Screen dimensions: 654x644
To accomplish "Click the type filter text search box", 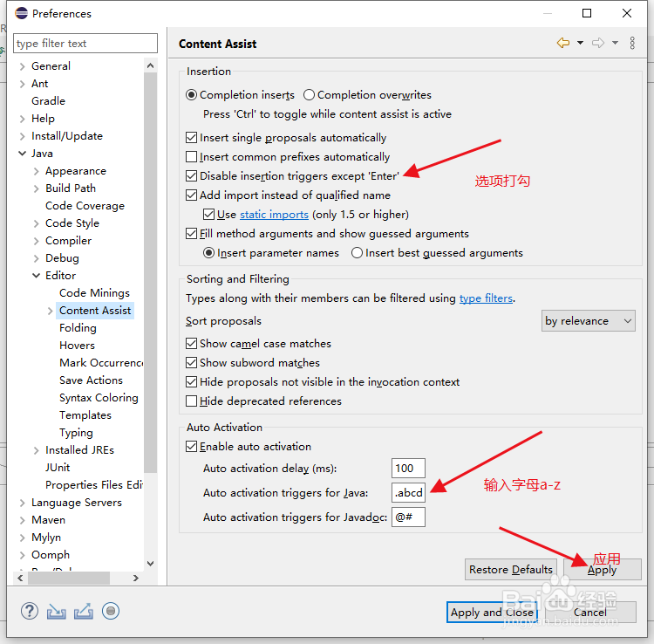I will coord(85,44).
